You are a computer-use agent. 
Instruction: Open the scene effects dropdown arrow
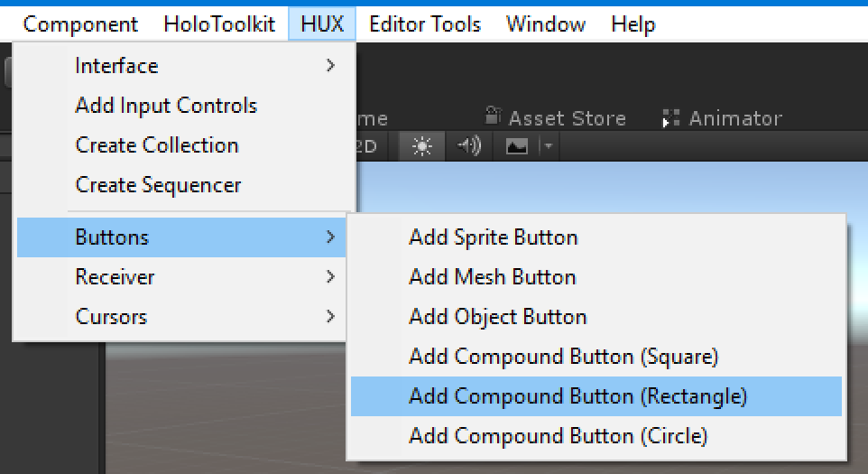(549, 146)
